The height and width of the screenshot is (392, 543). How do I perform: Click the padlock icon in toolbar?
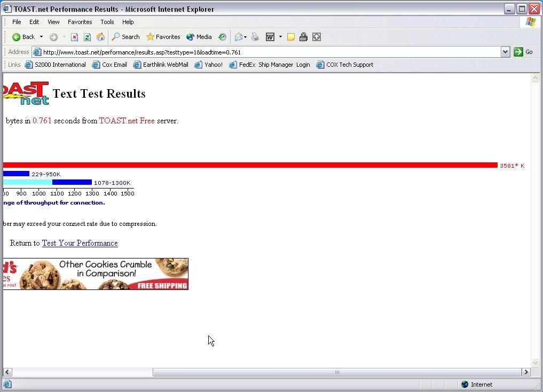point(303,37)
